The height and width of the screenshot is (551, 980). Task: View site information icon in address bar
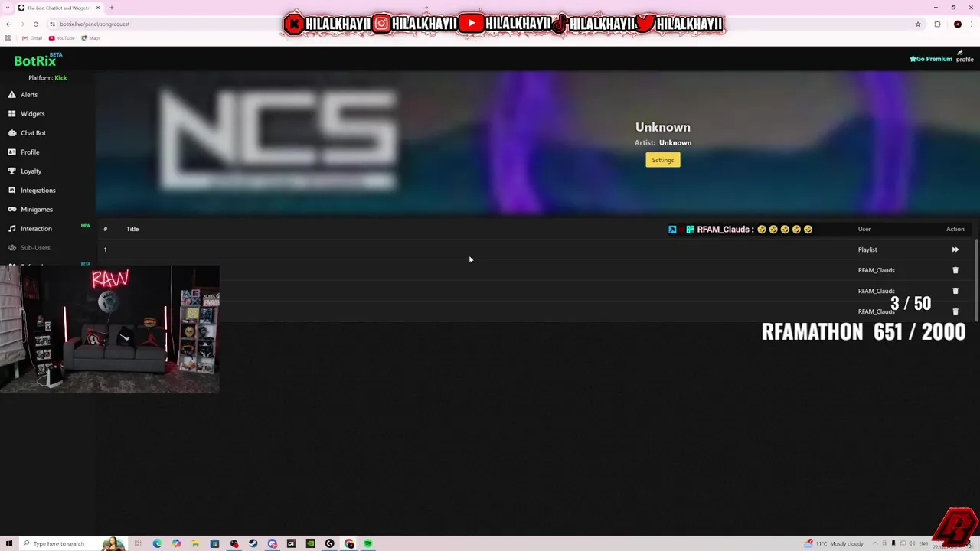pyautogui.click(x=52, y=24)
